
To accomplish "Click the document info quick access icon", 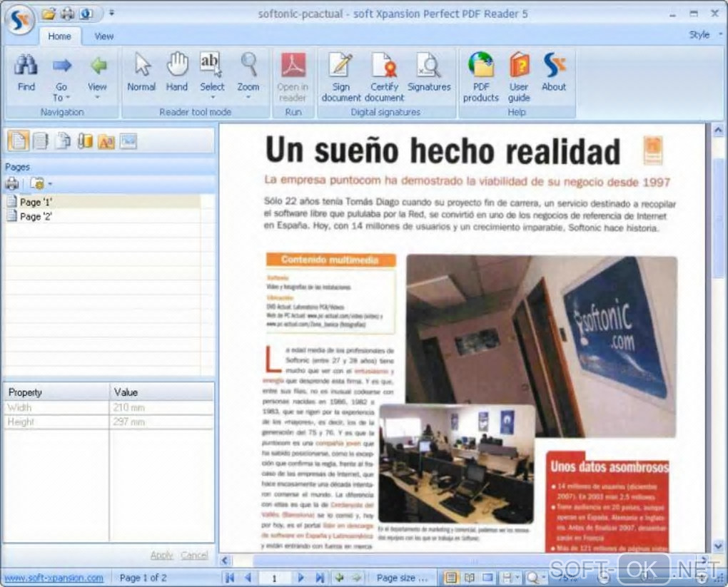I will click(86, 14).
